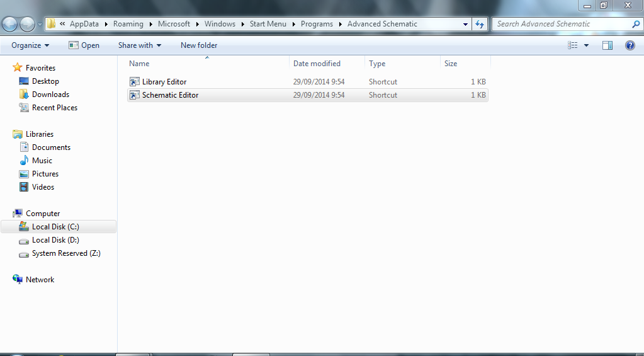Click the Videos library icon
Image resolution: width=644 pixels, height=356 pixels.
24,187
